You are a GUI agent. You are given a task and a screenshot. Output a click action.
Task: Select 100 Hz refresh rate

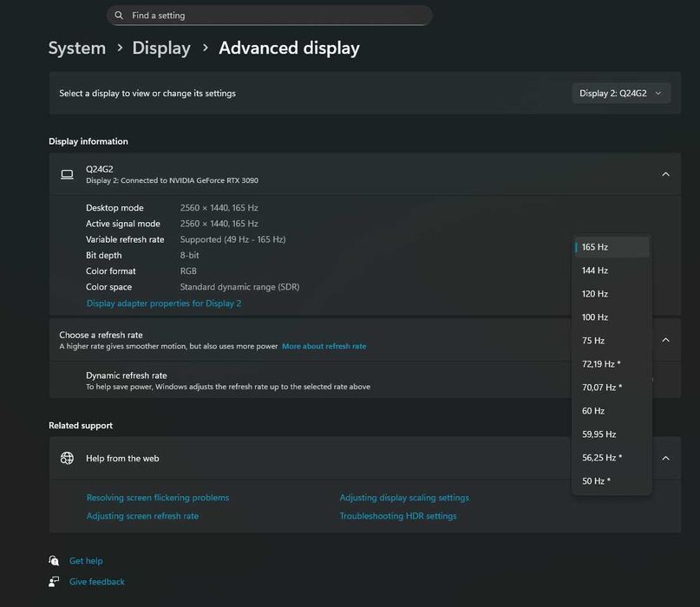tap(612, 317)
